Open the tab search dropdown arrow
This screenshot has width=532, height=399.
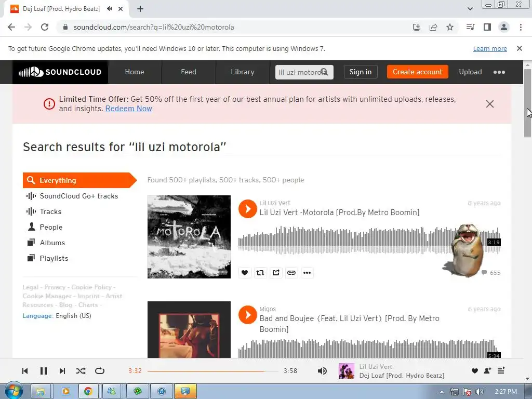(470, 9)
